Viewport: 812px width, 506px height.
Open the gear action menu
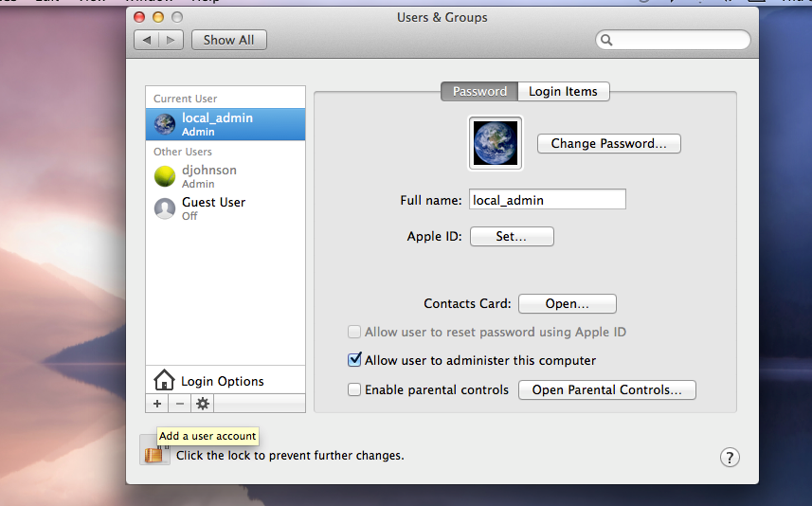202,404
